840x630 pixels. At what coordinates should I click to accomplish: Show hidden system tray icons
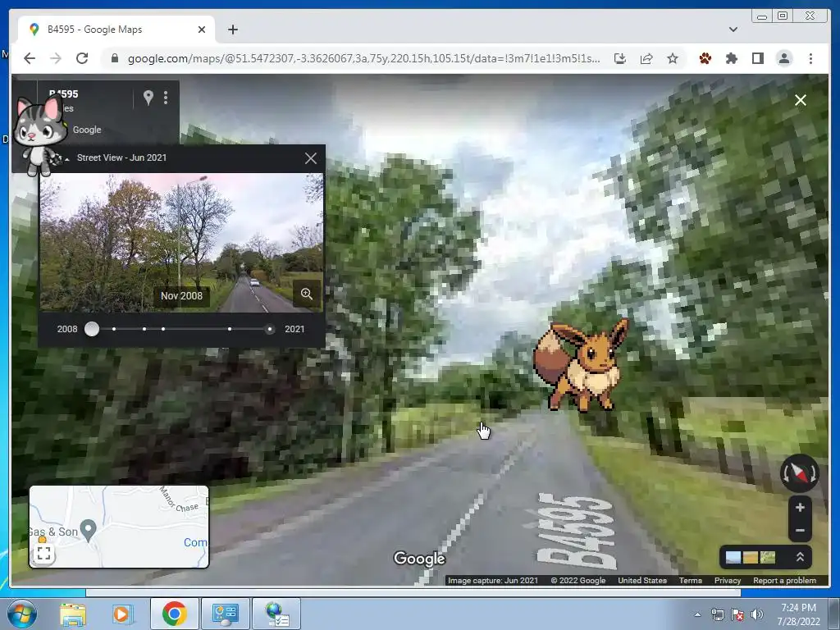(697, 614)
